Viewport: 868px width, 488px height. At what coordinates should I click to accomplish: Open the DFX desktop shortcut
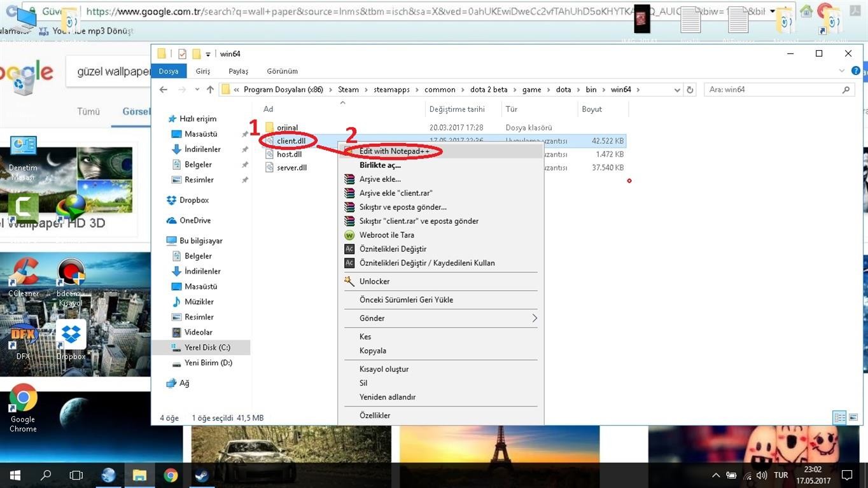click(x=24, y=342)
